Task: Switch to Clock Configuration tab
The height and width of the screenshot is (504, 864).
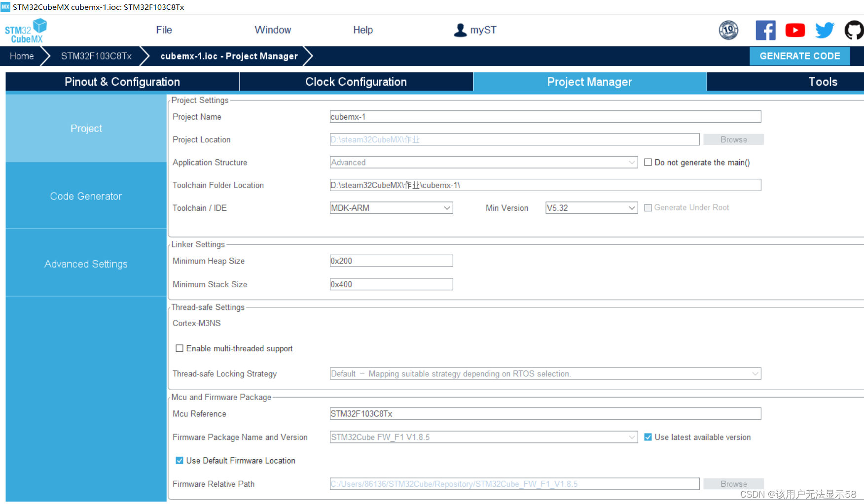Action: pyautogui.click(x=356, y=82)
